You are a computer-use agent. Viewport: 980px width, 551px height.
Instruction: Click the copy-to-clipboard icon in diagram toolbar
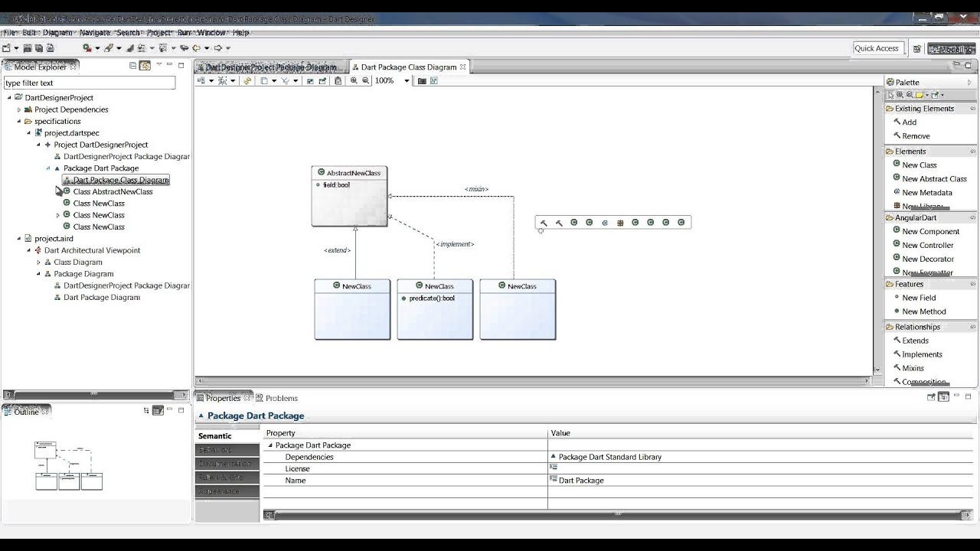pos(338,80)
